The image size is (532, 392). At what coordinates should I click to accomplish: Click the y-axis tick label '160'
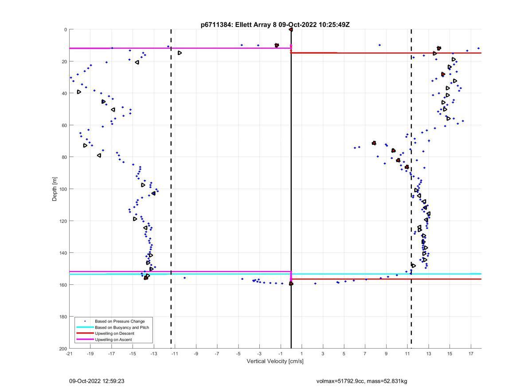63,285
